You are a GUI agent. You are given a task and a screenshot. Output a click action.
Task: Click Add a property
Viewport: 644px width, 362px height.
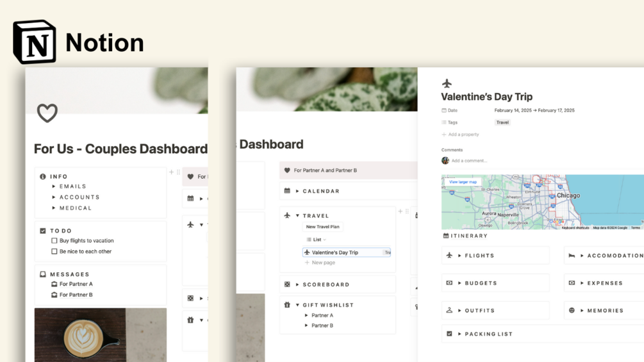coord(460,134)
